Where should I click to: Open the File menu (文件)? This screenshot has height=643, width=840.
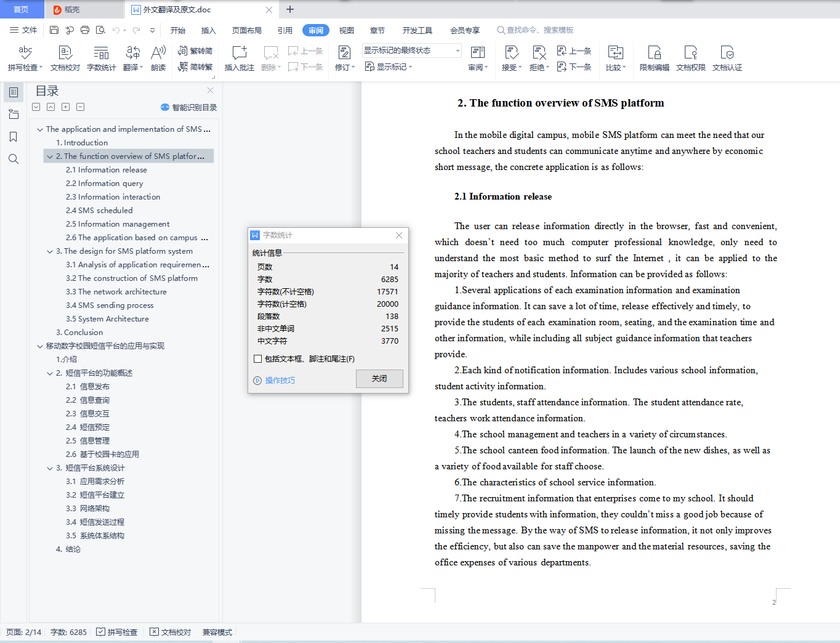tap(23, 30)
